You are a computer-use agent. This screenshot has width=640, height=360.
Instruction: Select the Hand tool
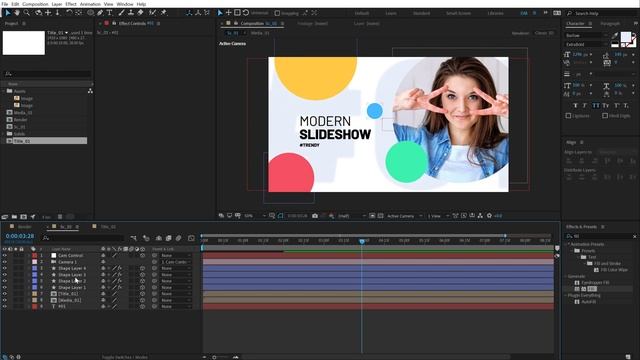(x=17, y=13)
